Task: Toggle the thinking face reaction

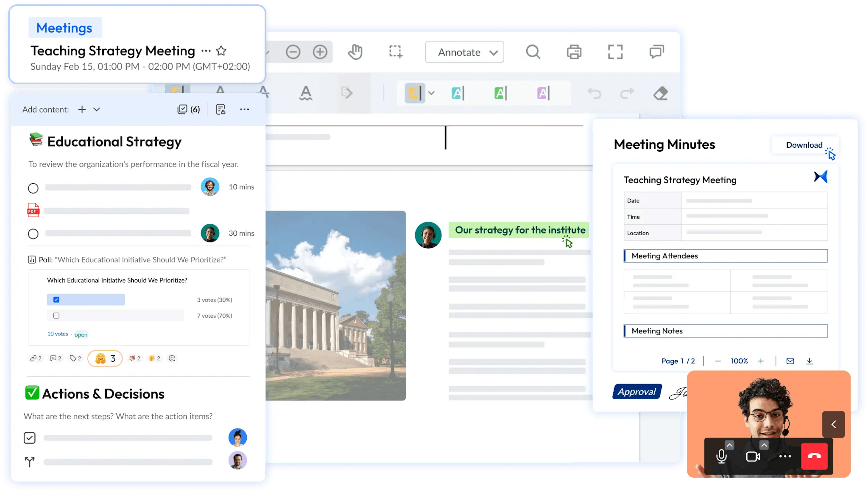Action: [155, 358]
